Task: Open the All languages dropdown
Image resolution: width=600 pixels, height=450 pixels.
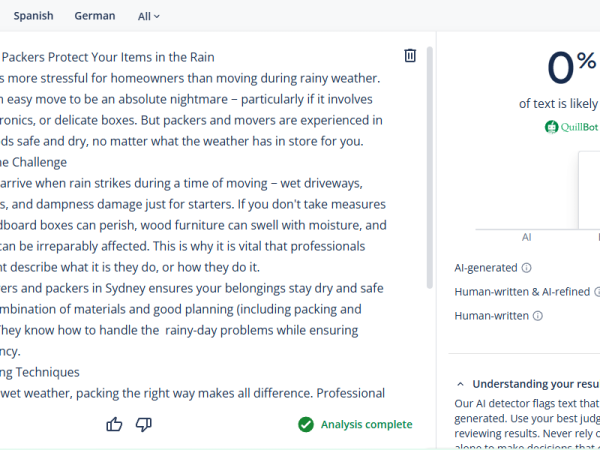Action: click(148, 16)
